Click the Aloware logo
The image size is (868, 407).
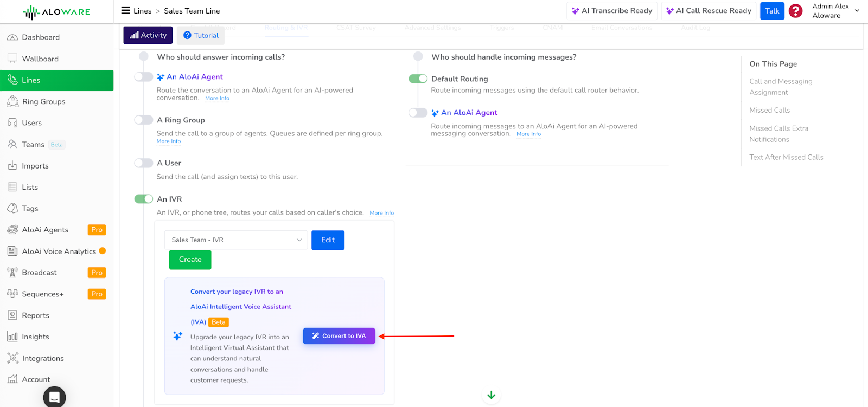[56, 12]
